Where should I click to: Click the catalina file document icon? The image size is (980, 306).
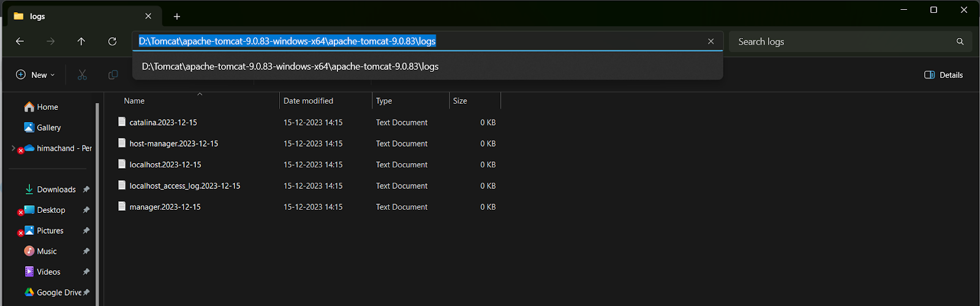(122, 122)
